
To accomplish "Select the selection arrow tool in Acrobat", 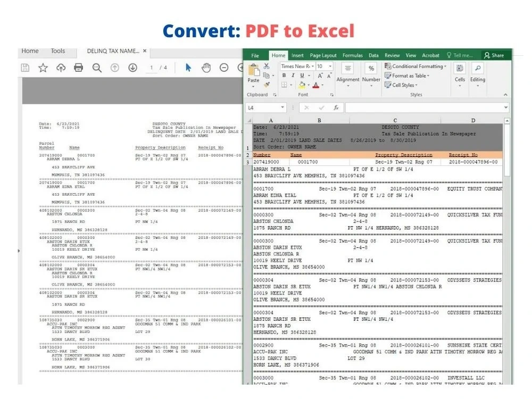I will tap(188, 68).
